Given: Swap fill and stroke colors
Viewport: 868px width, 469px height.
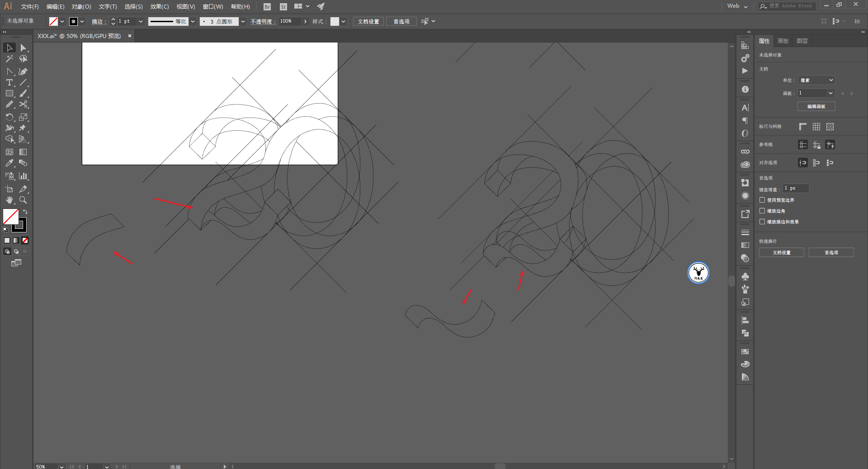Looking at the screenshot, I should tap(25, 211).
